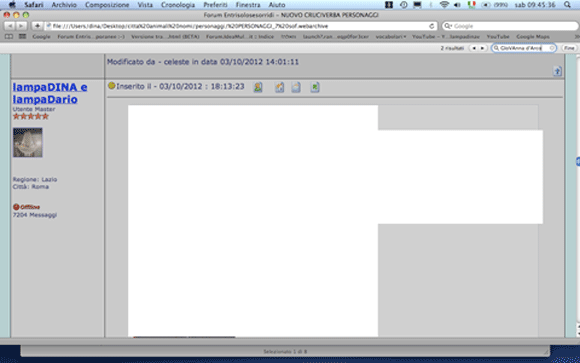Click the Google search field

[510, 26]
